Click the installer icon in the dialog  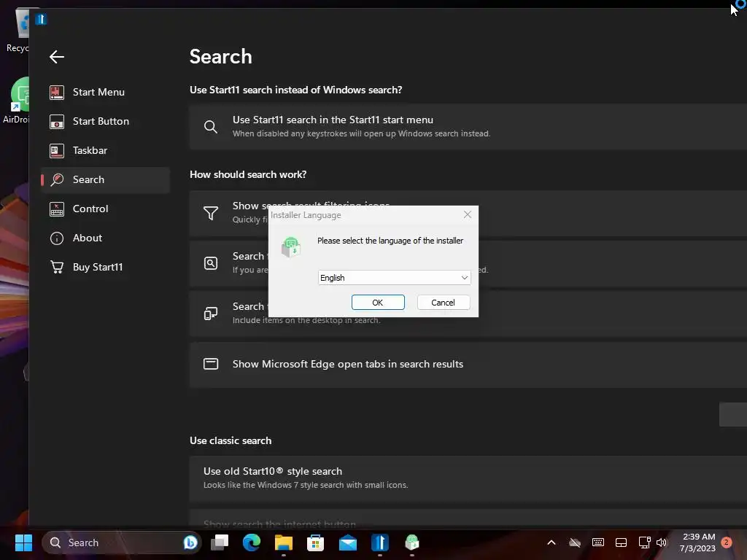click(290, 247)
